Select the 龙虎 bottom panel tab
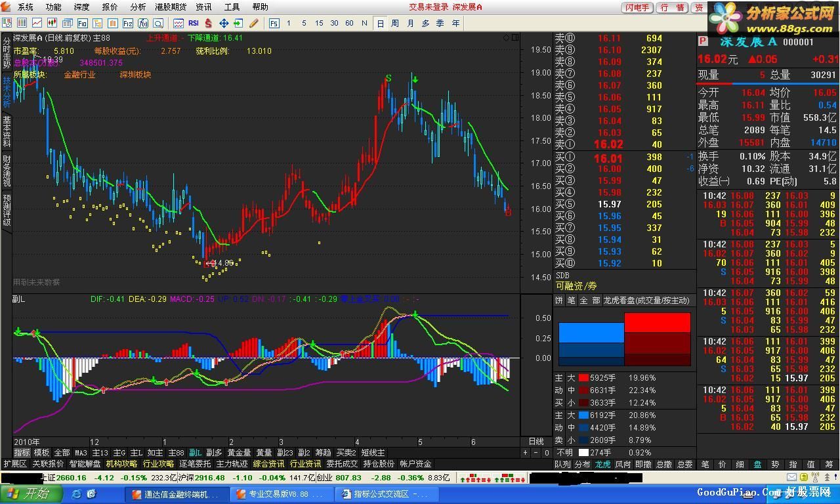The image size is (840, 504). [x=603, y=464]
